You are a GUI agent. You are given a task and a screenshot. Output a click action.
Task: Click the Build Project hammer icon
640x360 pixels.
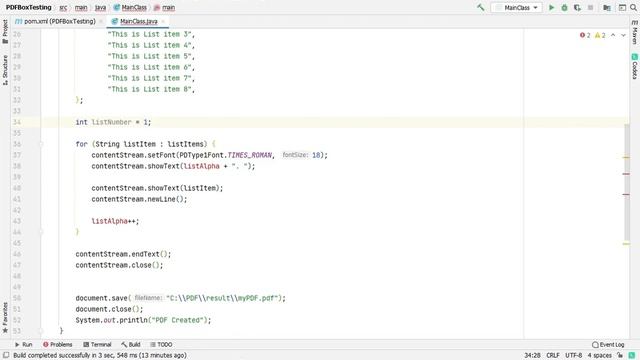[x=480, y=7]
